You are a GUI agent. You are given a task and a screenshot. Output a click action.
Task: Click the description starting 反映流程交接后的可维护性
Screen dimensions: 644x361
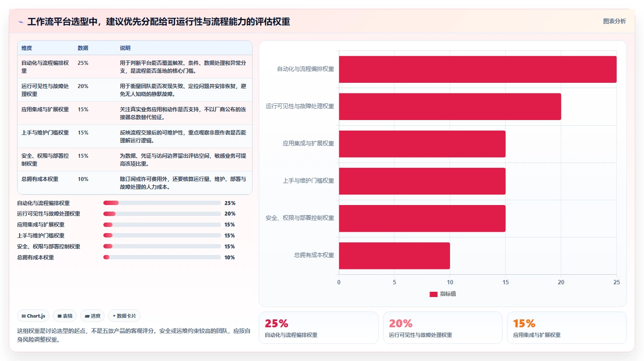click(x=183, y=136)
